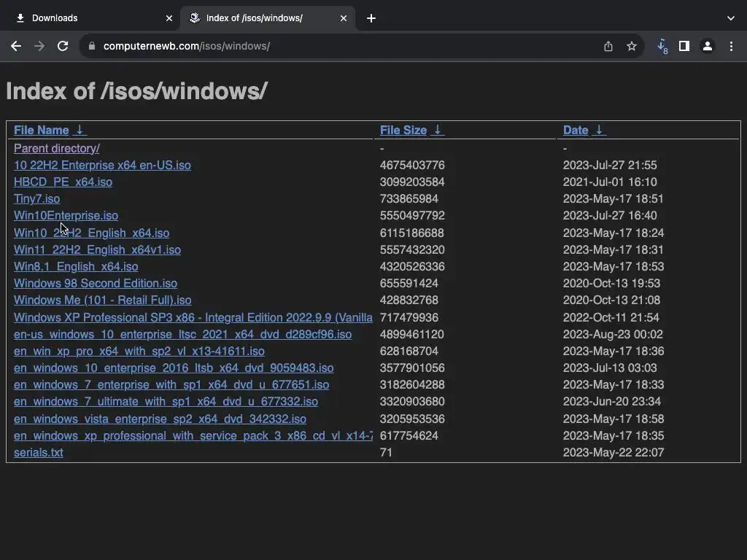
Task: Open en-us_windows_10_enterprise_ltsc_2021 iso link
Action: (x=182, y=334)
